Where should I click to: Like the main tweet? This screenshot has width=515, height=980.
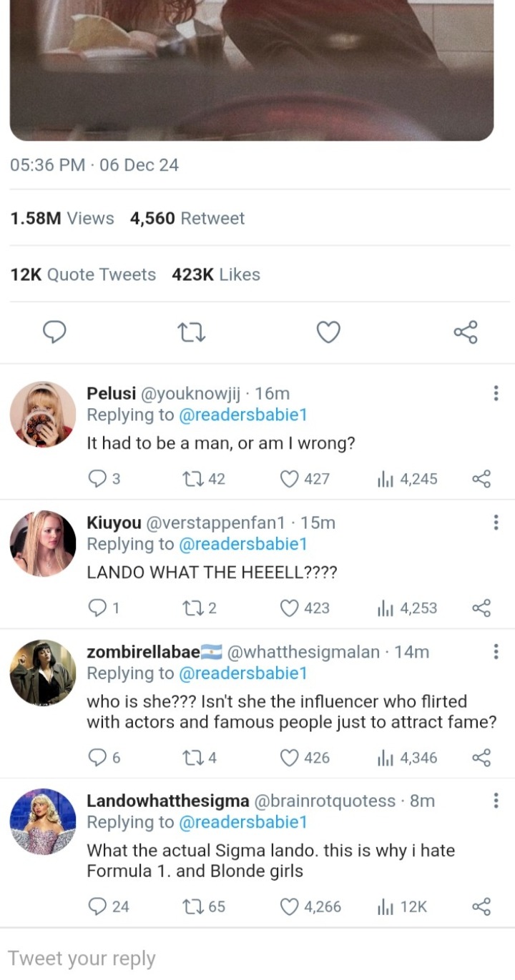point(328,332)
